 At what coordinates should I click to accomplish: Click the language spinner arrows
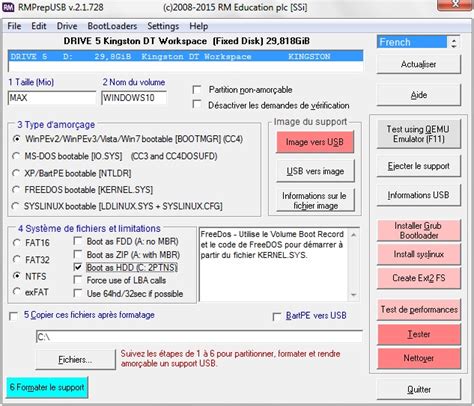(x=454, y=42)
